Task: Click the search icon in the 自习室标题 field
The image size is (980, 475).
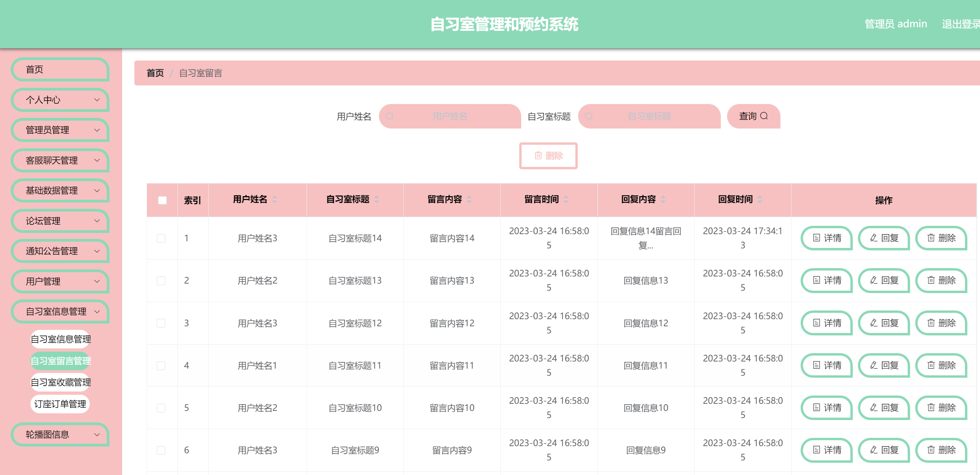Action: point(590,116)
